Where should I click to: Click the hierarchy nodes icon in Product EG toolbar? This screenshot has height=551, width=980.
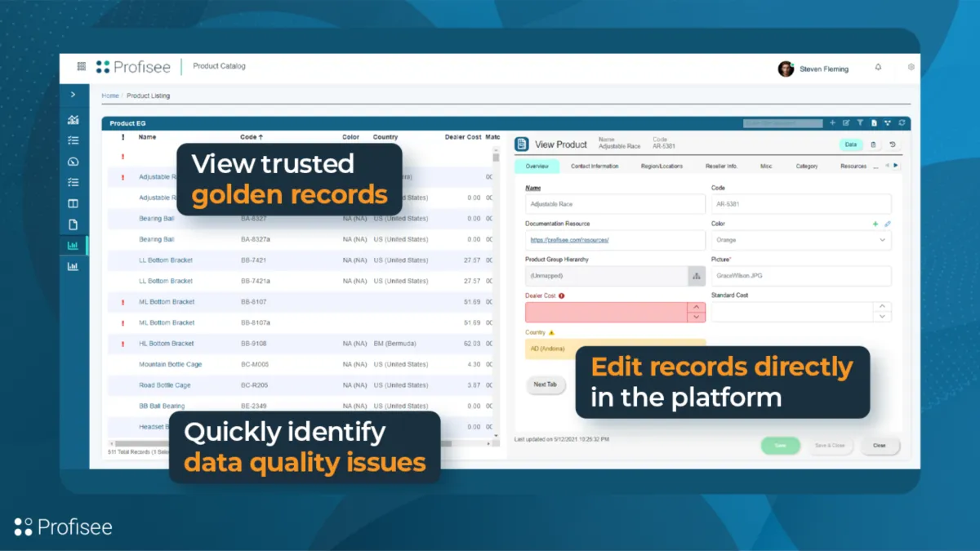(888, 123)
